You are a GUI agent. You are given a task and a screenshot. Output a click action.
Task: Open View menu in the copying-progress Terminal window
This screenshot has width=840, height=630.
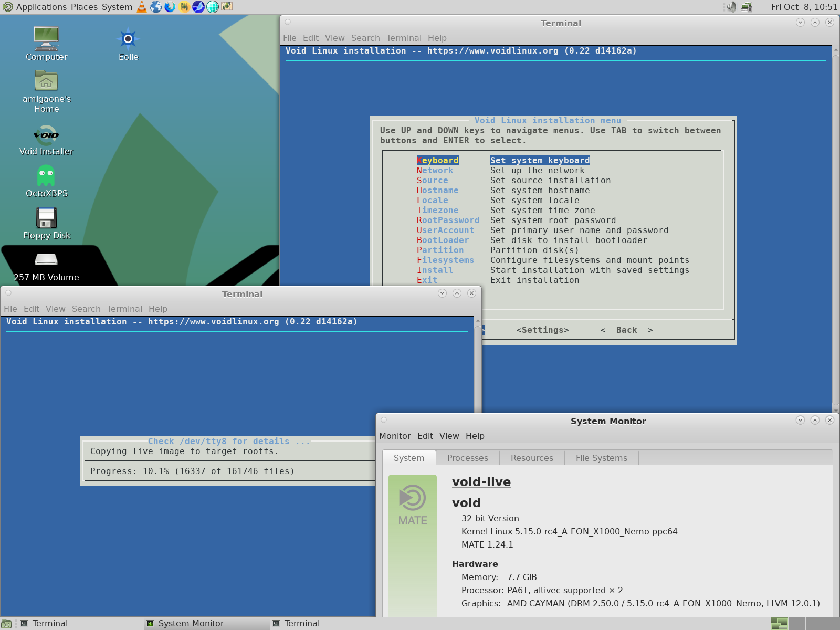(56, 309)
